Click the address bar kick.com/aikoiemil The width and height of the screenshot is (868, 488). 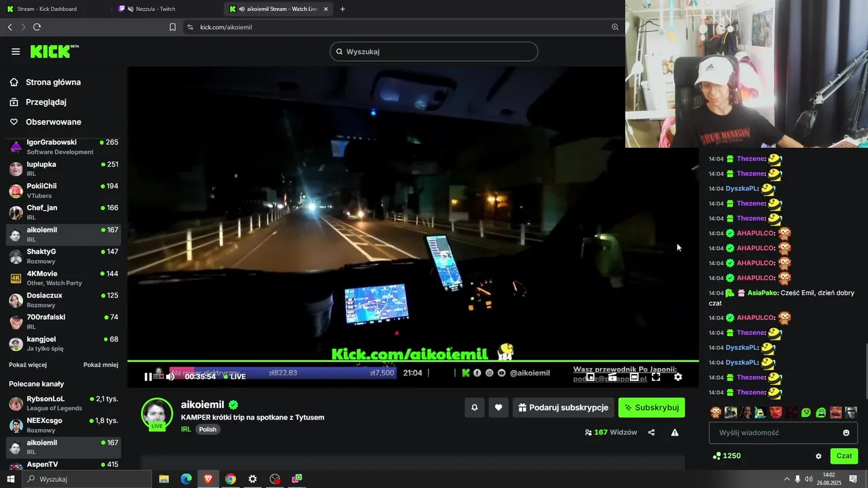click(226, 27)
